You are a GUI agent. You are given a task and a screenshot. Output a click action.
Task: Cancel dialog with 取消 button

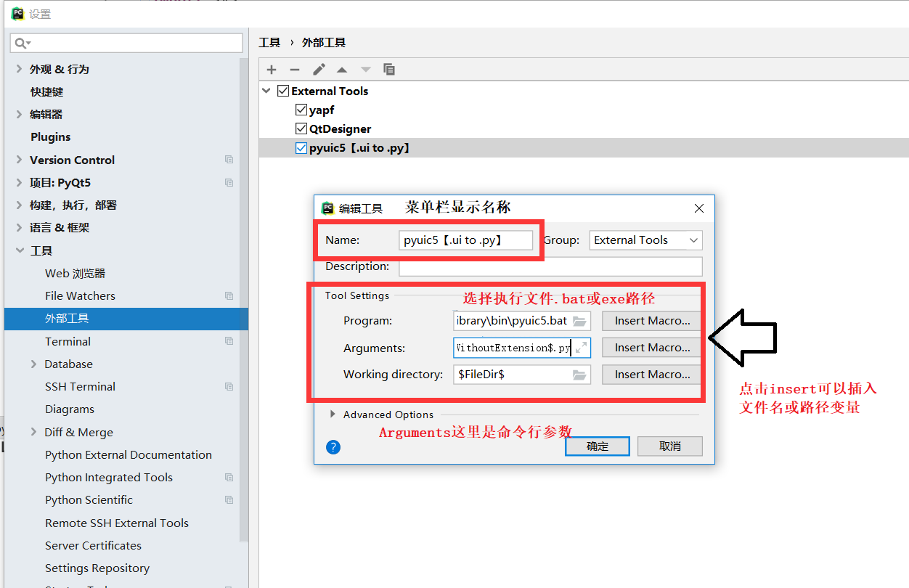point(670,446)
